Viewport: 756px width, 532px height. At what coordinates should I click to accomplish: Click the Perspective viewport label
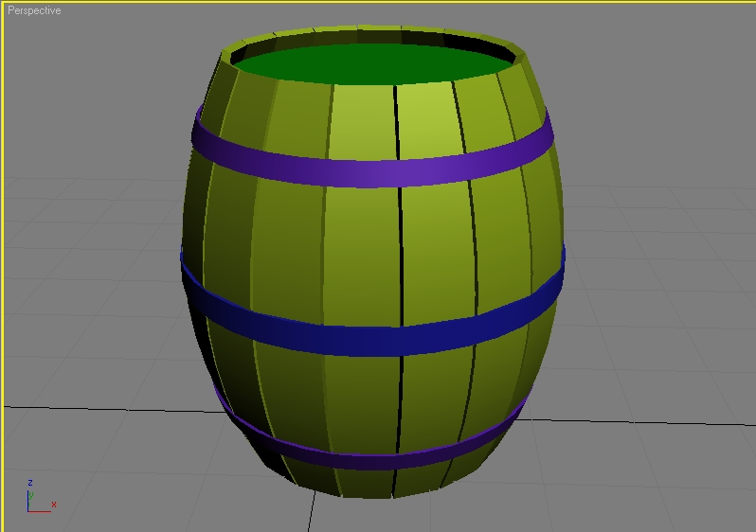point(34,10)
